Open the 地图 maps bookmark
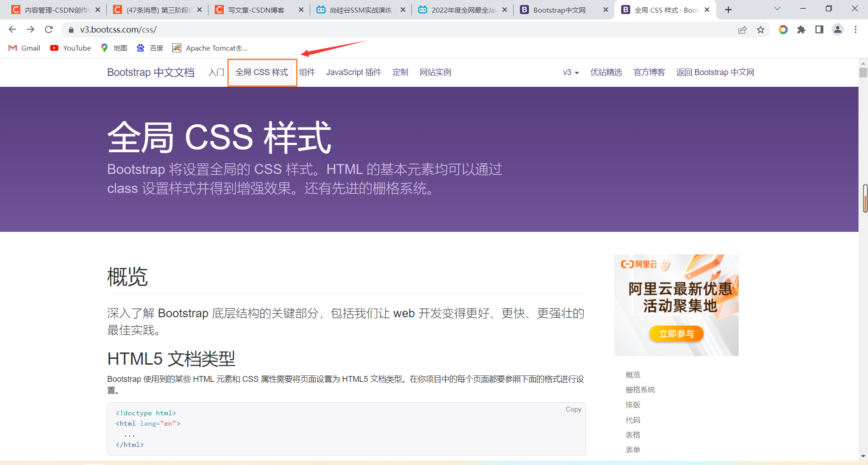This screenshot has height=465, width=868. coord(114,48)
